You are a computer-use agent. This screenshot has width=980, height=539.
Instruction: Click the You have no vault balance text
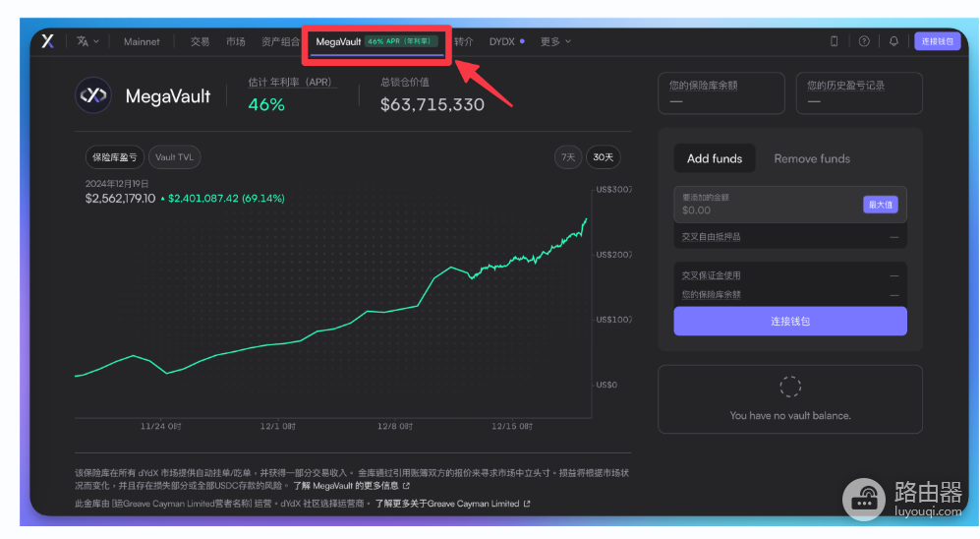pyautogui.click(x=790, y=415)
